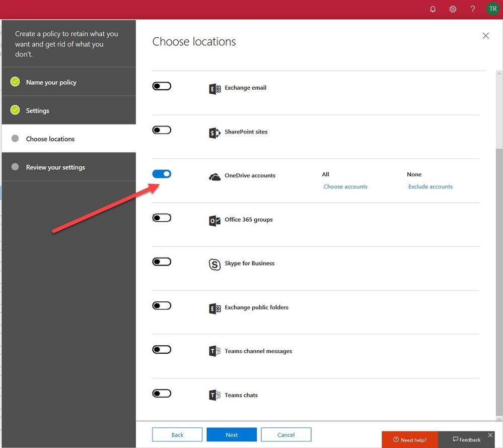
Task: Open the Feedback button
Action: point(467,439)
